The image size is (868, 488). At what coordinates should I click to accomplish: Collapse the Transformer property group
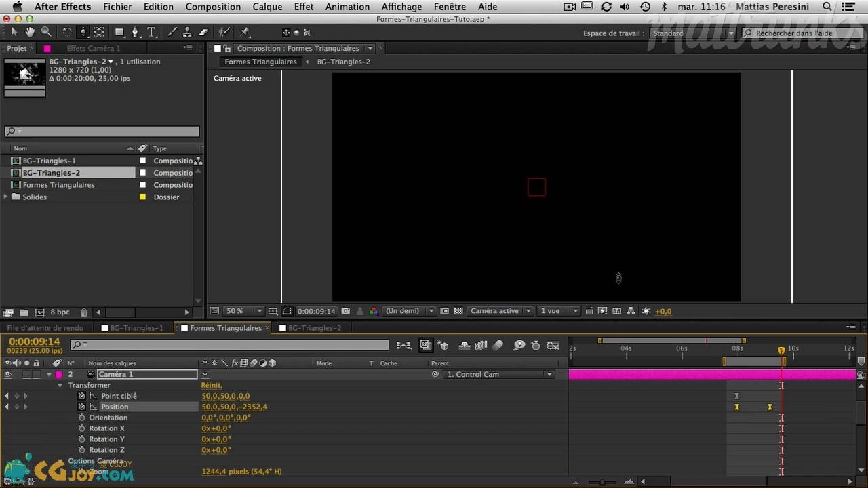pyautogui.click(x=60, y=385)
